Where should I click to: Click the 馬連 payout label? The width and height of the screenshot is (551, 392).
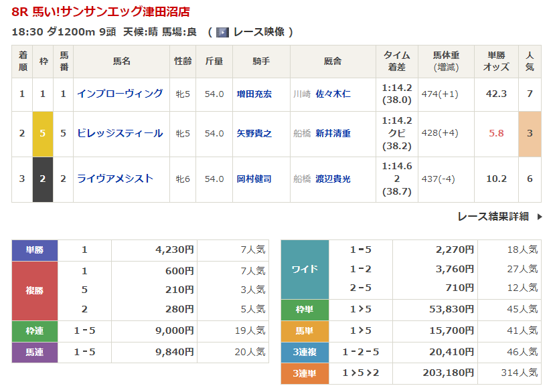coord(35,353)
